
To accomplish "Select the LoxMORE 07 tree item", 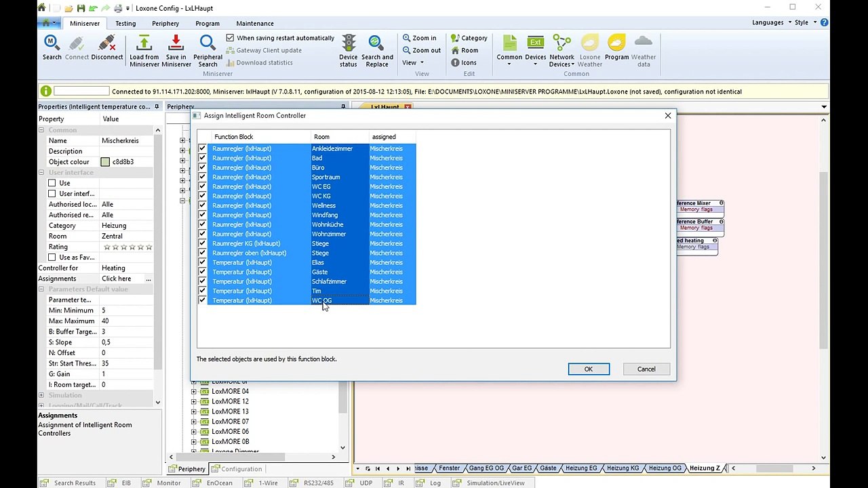I will 230,422.
